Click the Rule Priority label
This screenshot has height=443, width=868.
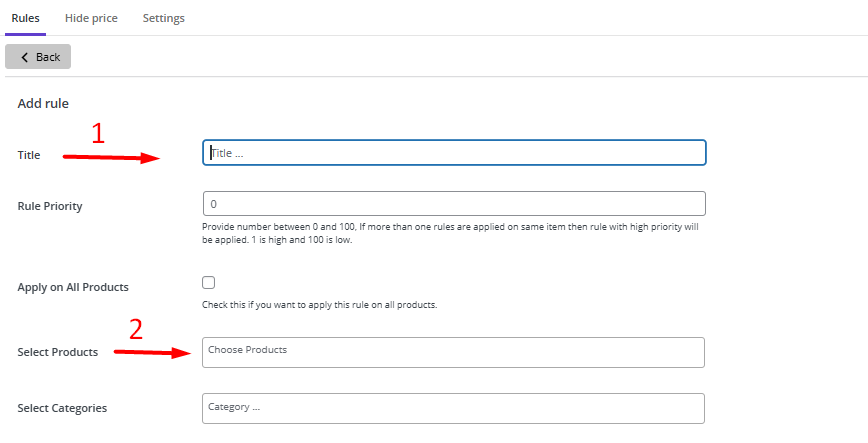[x=50, y=206]
